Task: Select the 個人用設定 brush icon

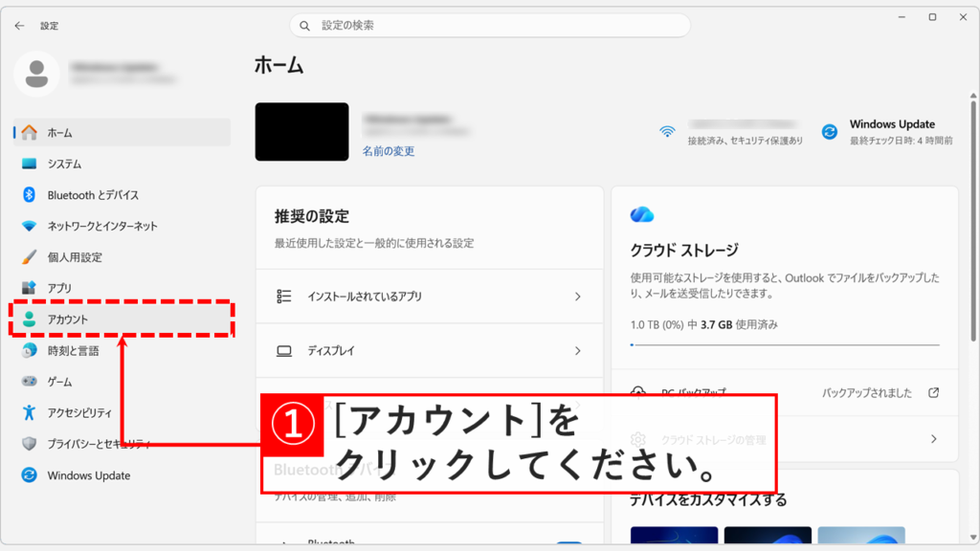Action: (29, 254)
